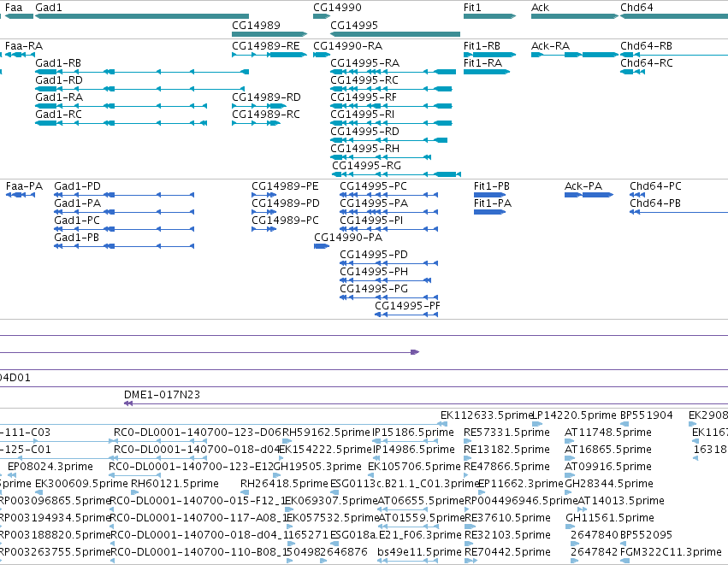Screen dimensions: 728x565
Task: Select protein CG14995-PI
Action: coord(389,229)
